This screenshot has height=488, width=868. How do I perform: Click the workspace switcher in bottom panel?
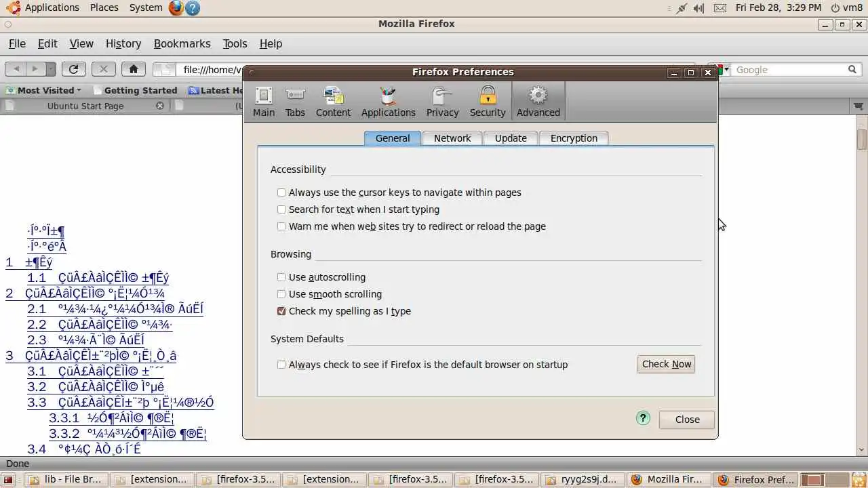824,479
